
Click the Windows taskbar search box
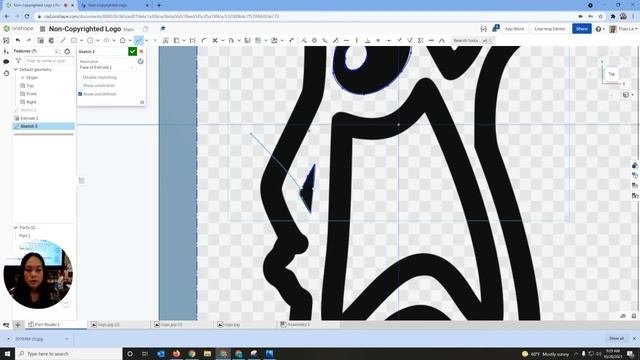point(69,353)
